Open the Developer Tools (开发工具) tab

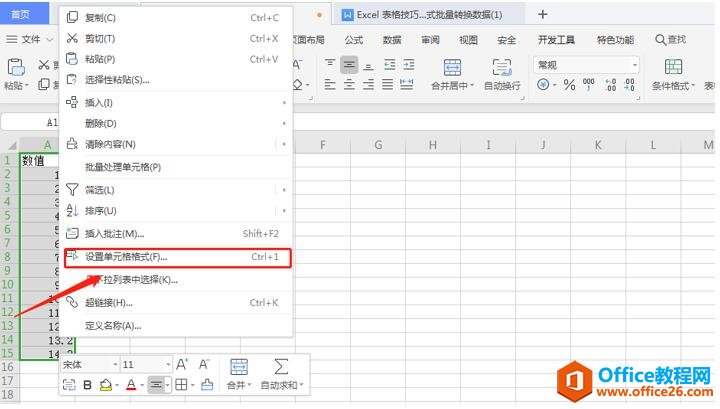[556, 40]
